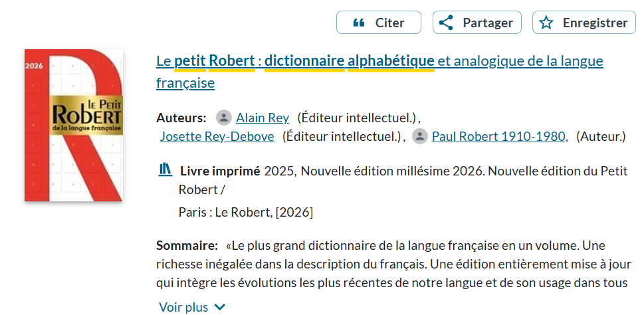Screen dimensions: 644x315
Task: Open the Petit Robert 2026 cover image
Action: click(x=74, y=125)
